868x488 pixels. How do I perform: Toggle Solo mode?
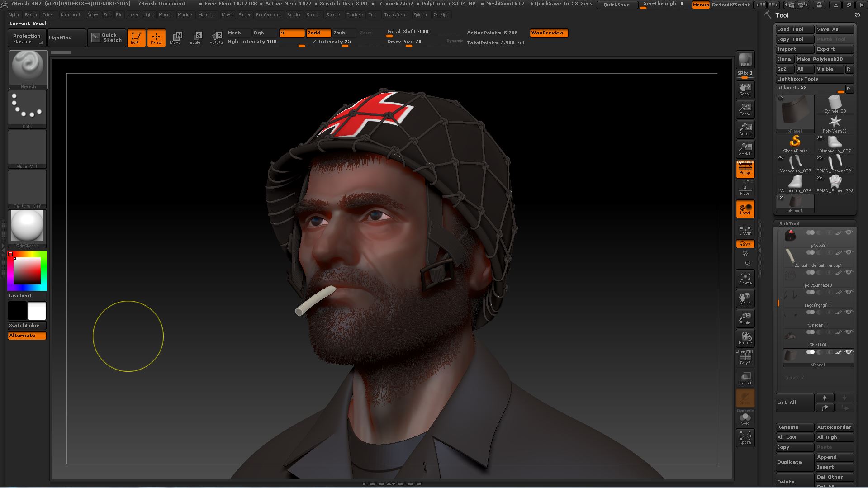(x=745, y=418)
